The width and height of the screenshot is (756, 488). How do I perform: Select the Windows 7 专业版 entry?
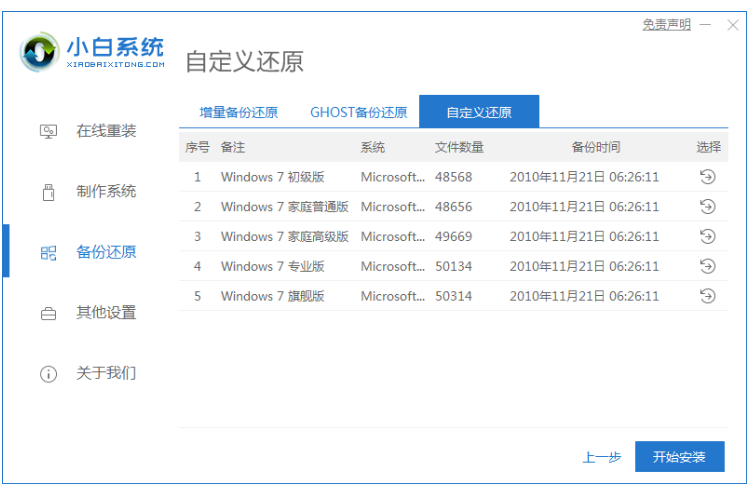point(272,266)
